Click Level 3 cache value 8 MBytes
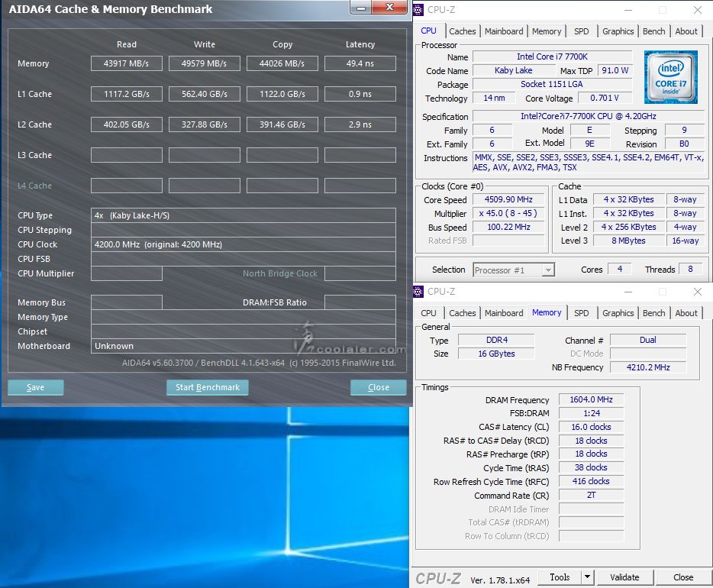Screen dimensions: 713x588 (x=628, y=241)
